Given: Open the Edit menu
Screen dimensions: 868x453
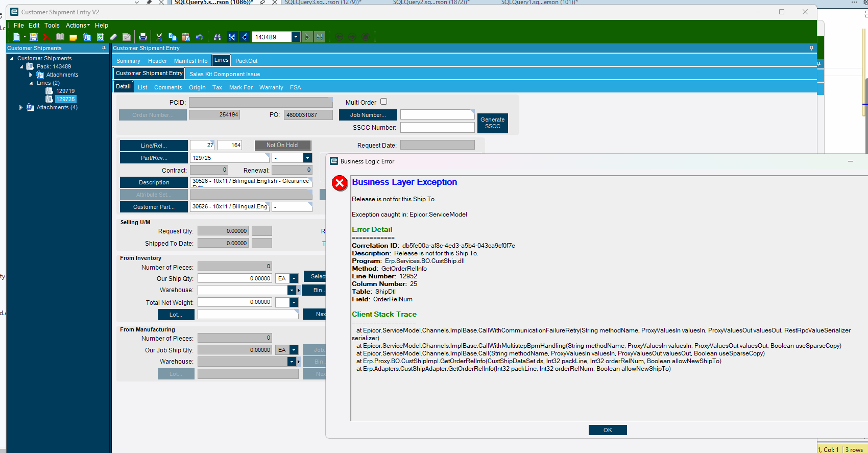Looking at the screenshot, I should tap(34, 26).
